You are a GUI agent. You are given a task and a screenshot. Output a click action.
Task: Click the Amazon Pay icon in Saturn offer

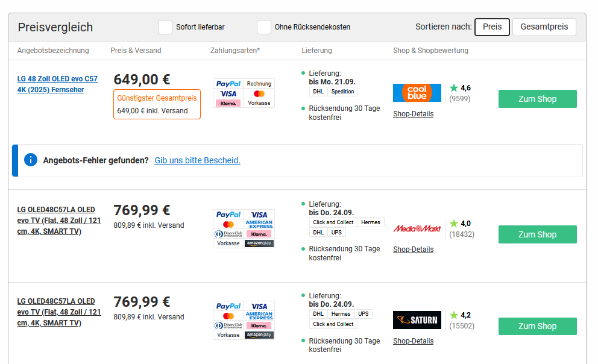[x=259, y=334]
